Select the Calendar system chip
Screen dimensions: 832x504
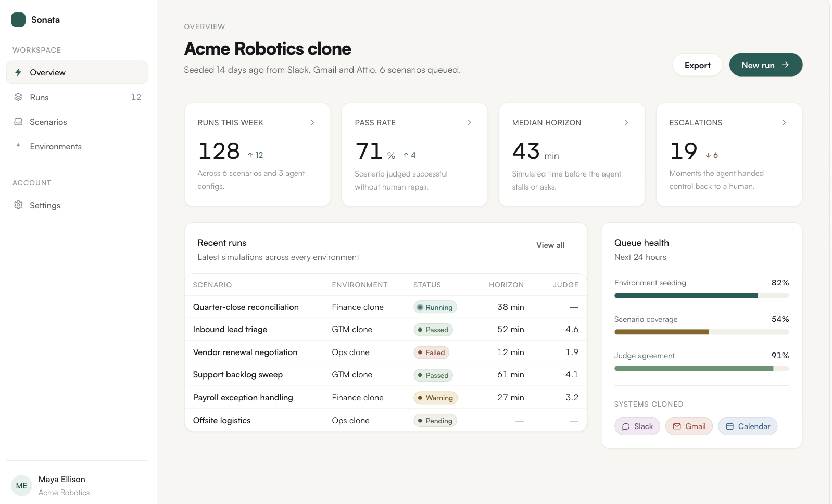[748, 426]
